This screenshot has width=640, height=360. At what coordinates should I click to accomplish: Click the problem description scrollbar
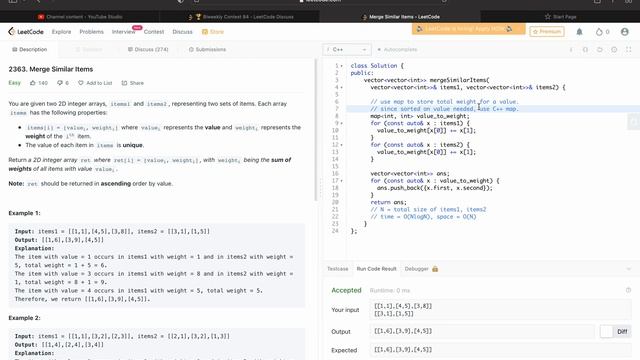pyautogui.click(x=316, y=130)
